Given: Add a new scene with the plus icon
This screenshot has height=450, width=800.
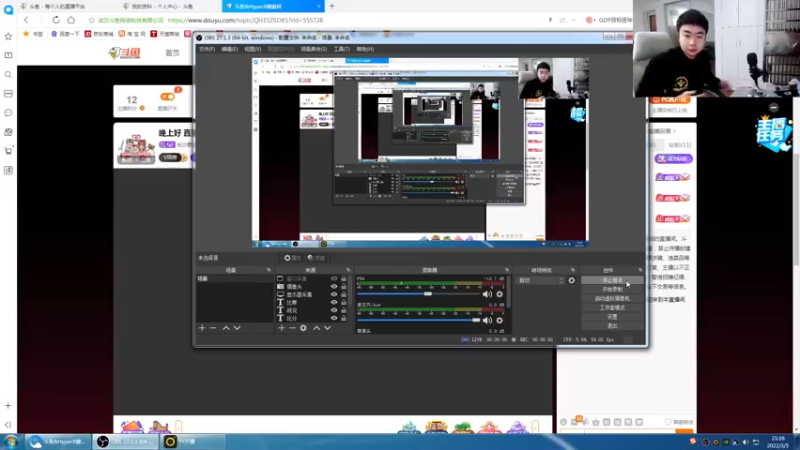Looking at the screenshot, I should [x=202, y=328].
